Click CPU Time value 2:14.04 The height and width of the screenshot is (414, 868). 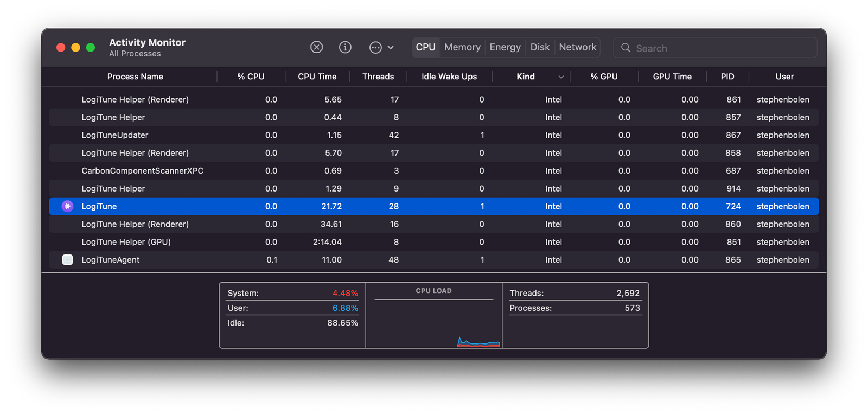pos(327,242)
